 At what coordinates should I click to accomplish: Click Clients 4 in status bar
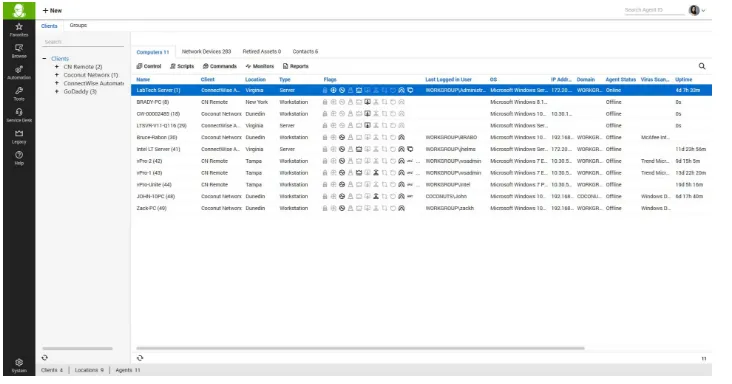pyautogui.click(x=52, y=370)
